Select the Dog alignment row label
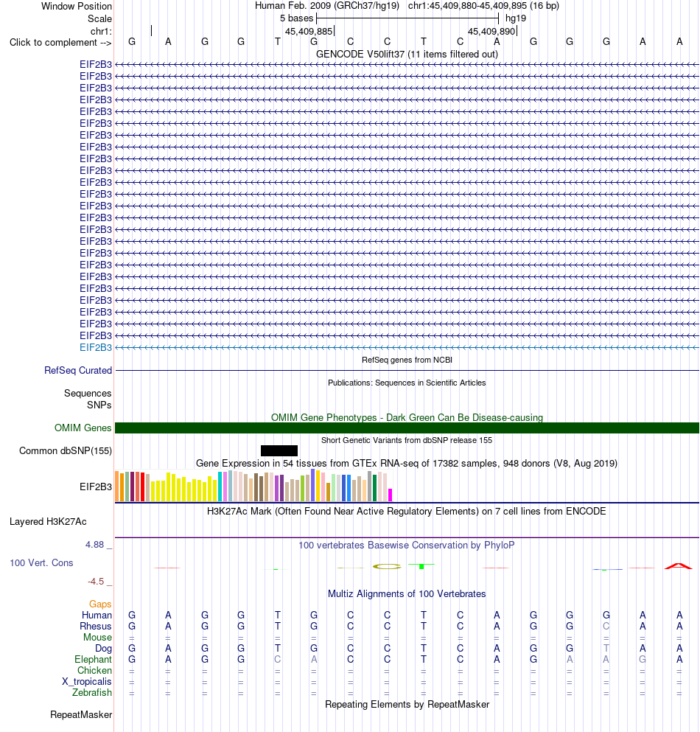 coord(104,649)
